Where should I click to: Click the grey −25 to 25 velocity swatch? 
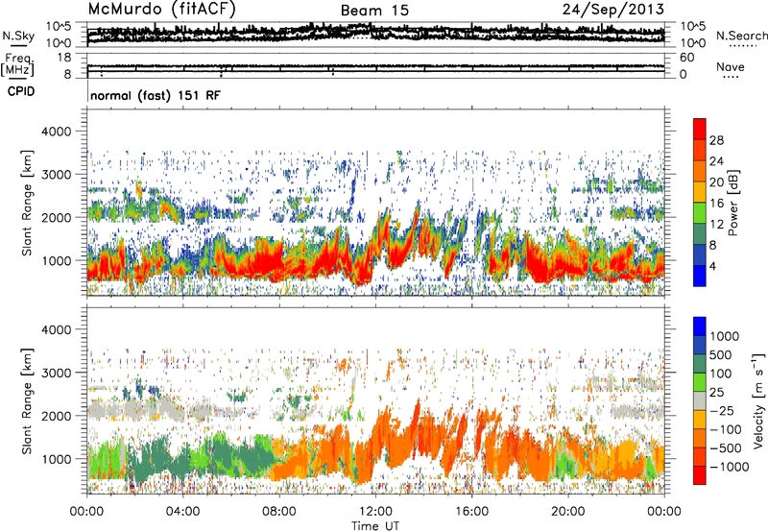coord(700,401)
